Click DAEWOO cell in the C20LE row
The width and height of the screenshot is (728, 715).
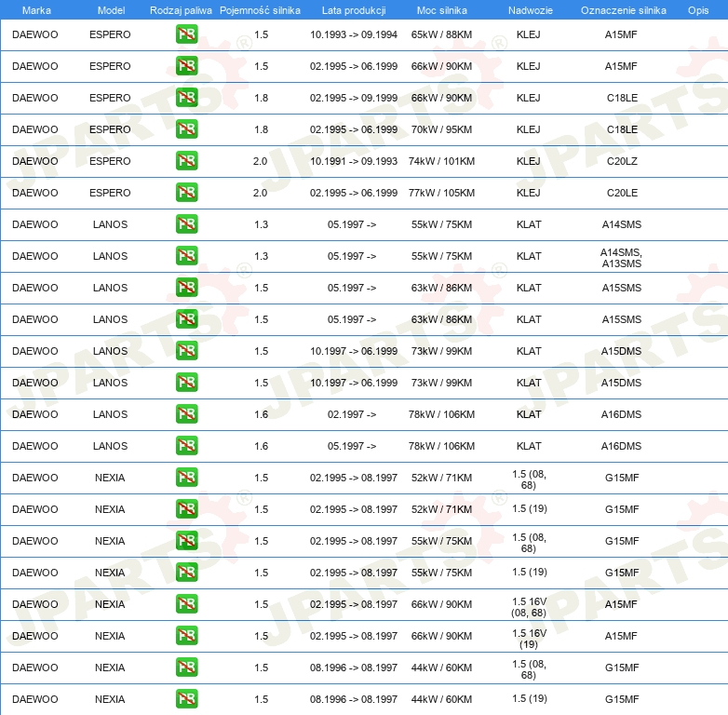coord(34,193)
